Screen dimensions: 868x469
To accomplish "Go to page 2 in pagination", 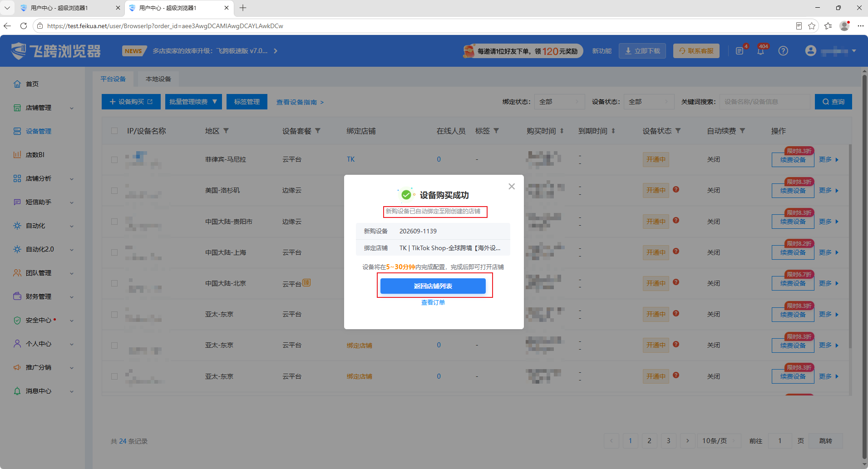I will [649, 440].
